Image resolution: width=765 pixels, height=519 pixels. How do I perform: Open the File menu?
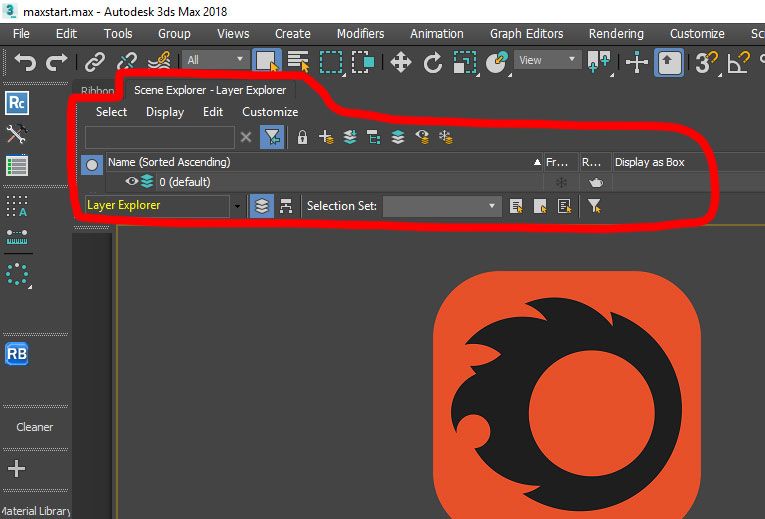click(21, 34)
